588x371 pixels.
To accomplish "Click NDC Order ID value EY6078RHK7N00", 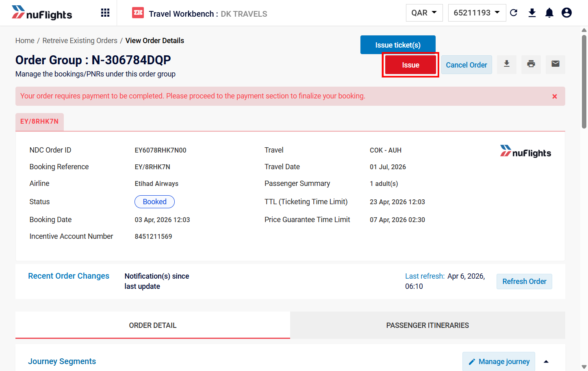I will tap(161, 151).
